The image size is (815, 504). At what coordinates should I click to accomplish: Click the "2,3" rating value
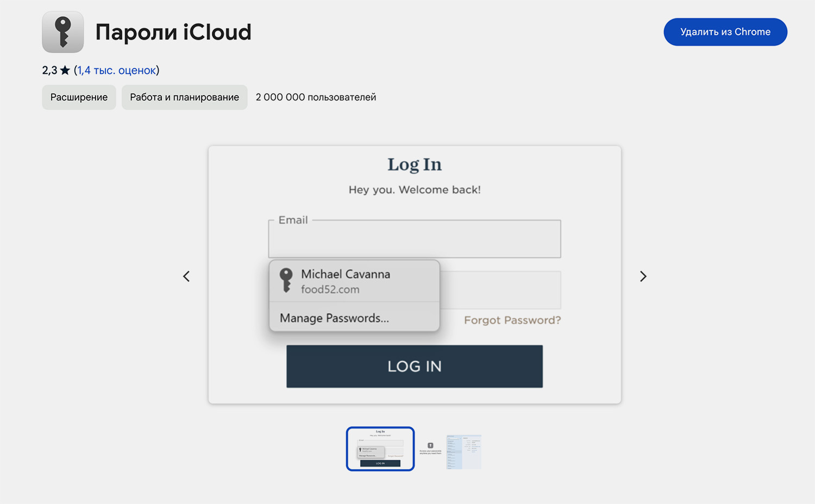click(49, 70)
